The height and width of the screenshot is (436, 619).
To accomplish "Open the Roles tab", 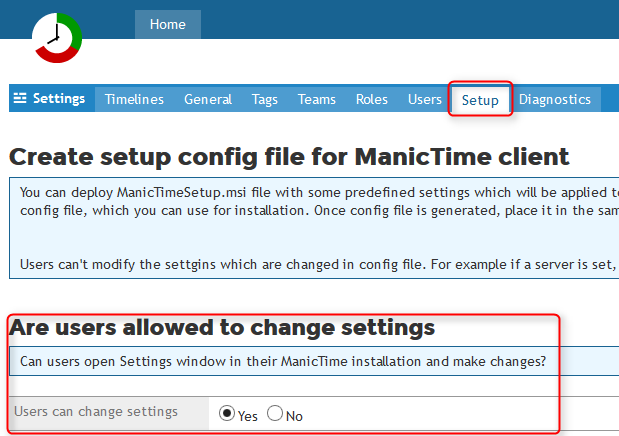I will click(371, 99).
